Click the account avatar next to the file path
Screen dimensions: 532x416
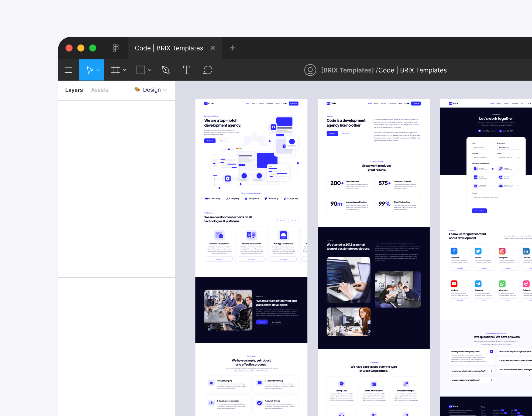point(310,70)
